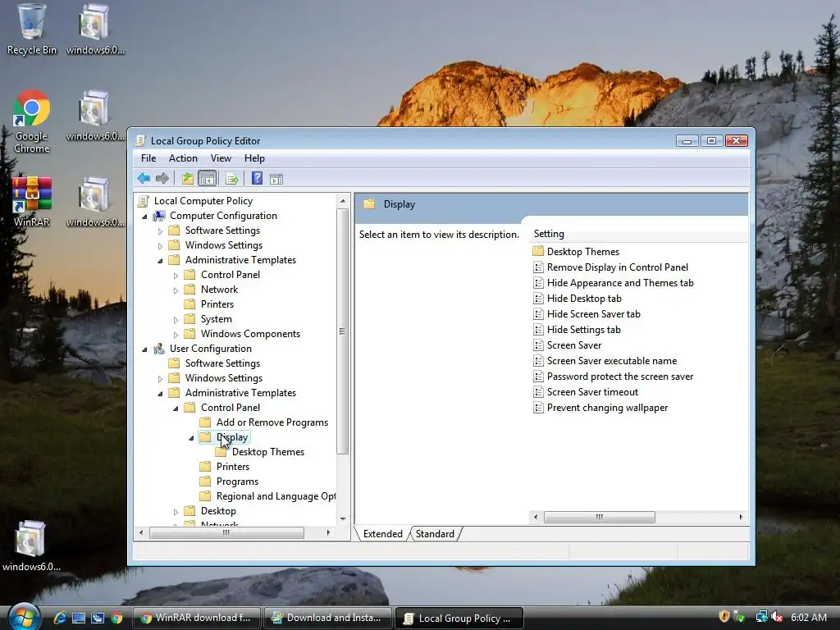Click Switch between windows Quick Launch icon
The image size is (840, 630).
(98, 618)
